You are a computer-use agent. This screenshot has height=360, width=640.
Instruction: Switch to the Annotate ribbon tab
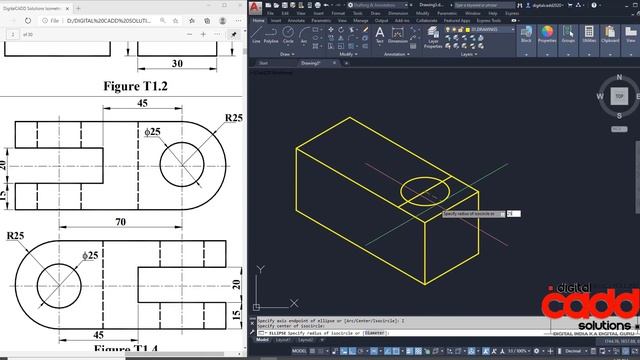296,20
